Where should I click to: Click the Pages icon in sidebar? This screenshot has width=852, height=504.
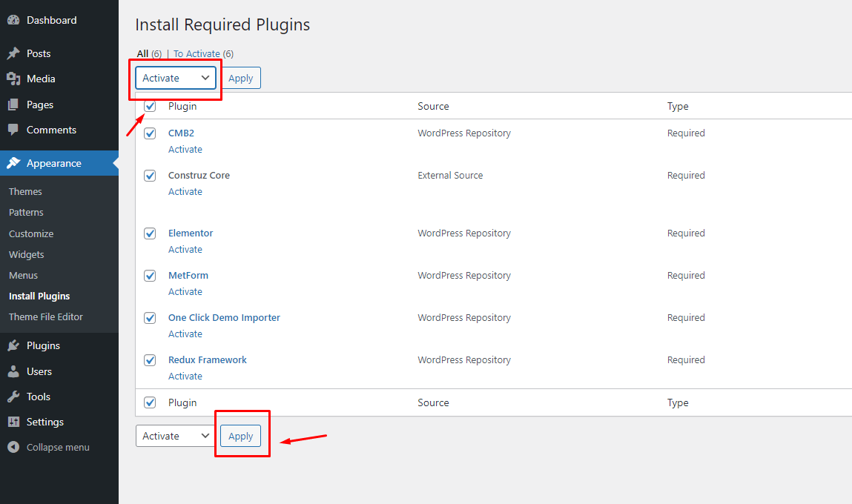13,105
